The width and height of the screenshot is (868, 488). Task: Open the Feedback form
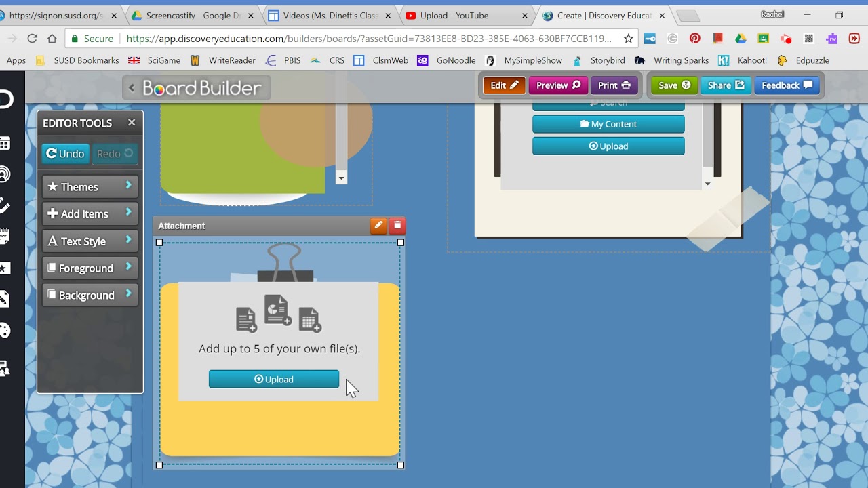click(x=787, y=85)
